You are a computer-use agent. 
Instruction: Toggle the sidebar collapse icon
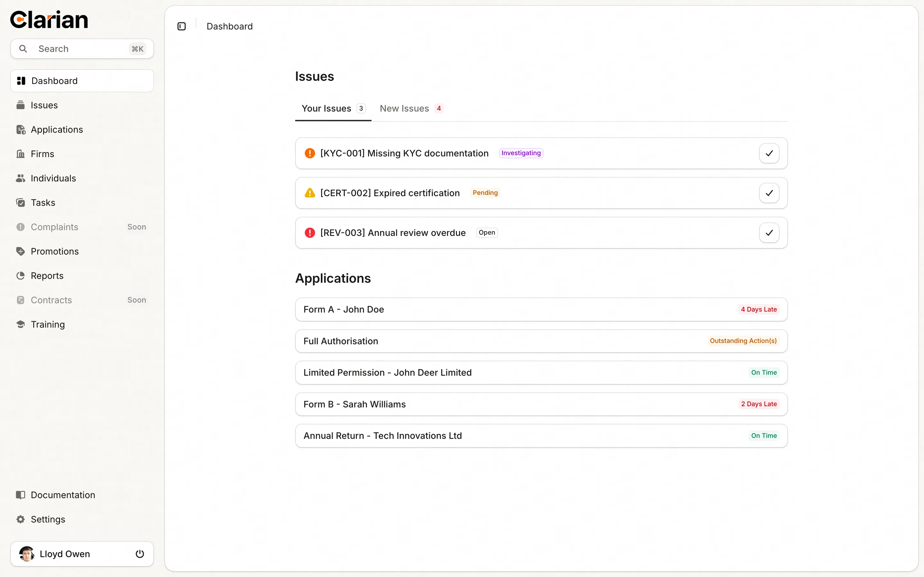pyautogui.click(x=181, y=26)
